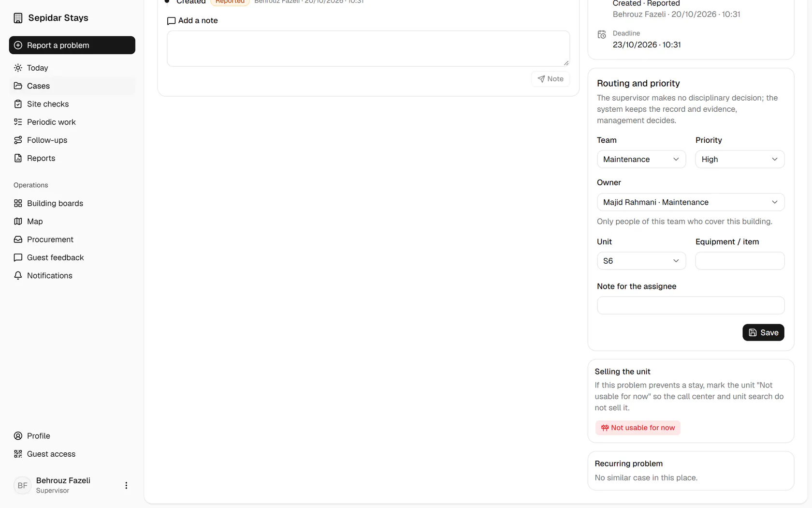812x508 pixels.
Task: Click the Routing and priority heading
Action: 638,83
